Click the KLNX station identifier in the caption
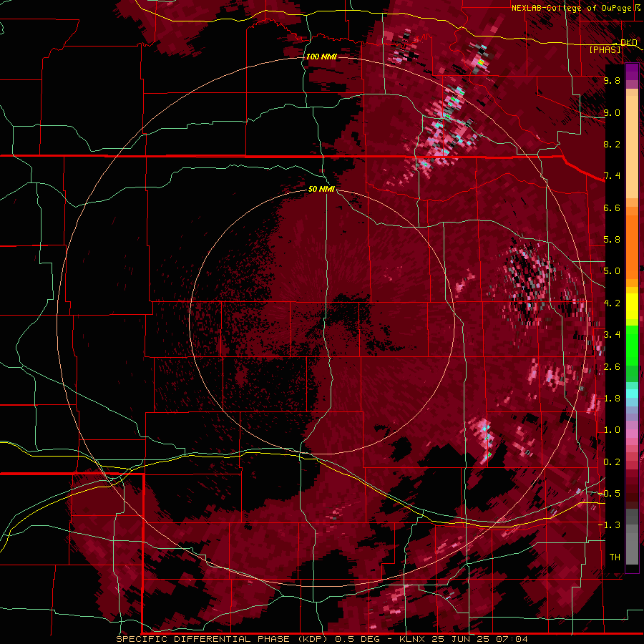 412,639
